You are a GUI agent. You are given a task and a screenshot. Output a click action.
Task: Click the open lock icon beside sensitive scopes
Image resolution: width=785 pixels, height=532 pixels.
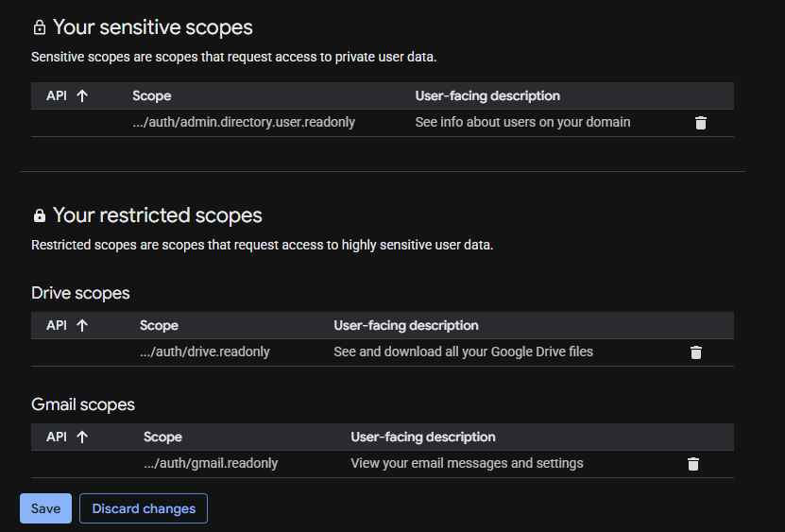(x=39, y=27)
